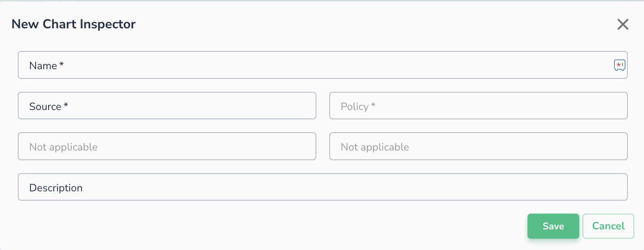Select the left Not applicable field
Viewport: 644px width, 250px height.
167,146
